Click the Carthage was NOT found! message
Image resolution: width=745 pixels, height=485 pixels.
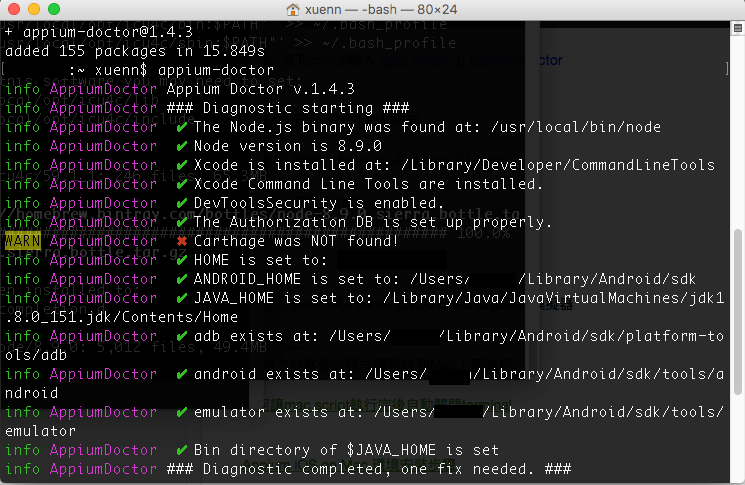[x=296, y=241]
